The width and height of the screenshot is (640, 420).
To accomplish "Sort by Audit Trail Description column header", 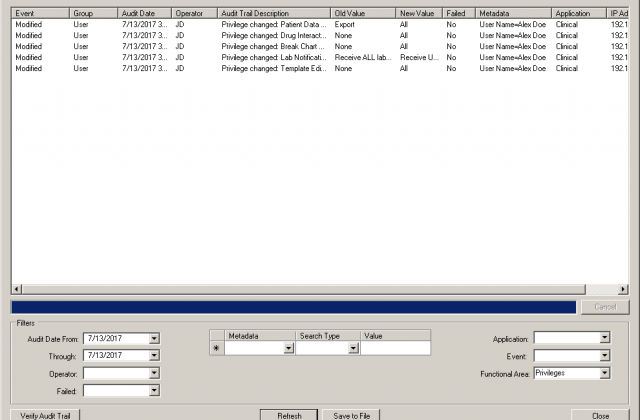I will click(274, 13).
